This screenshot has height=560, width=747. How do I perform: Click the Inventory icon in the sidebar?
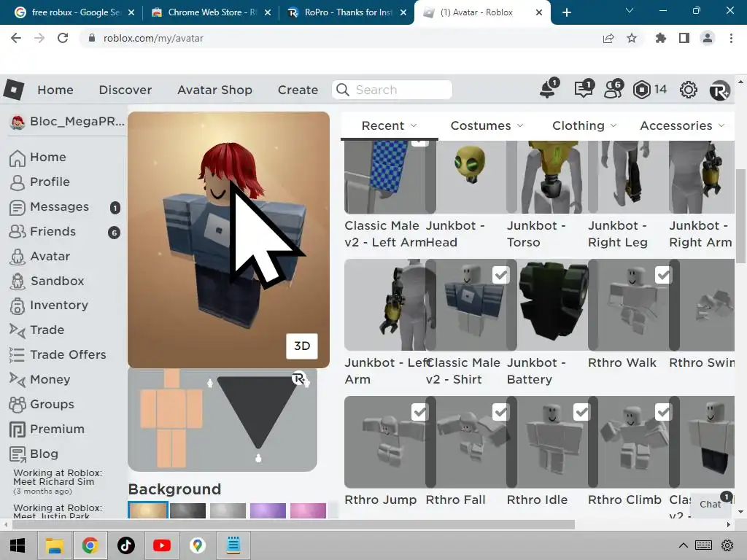pos(18,306)
